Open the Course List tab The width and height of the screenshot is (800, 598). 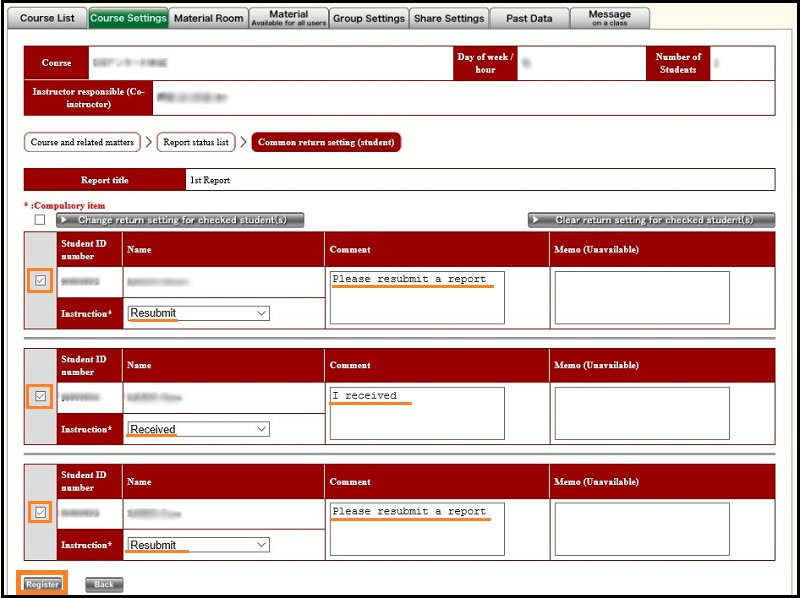47,18
